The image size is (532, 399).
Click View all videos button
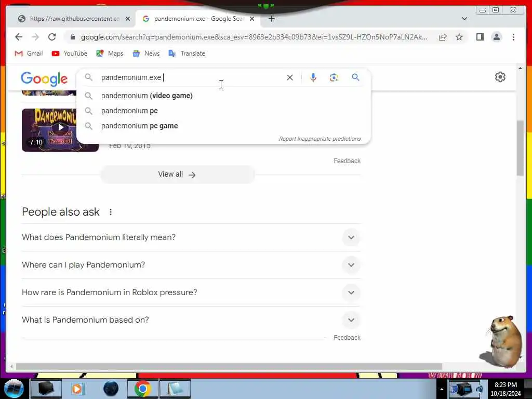click(x=178, y=175)
